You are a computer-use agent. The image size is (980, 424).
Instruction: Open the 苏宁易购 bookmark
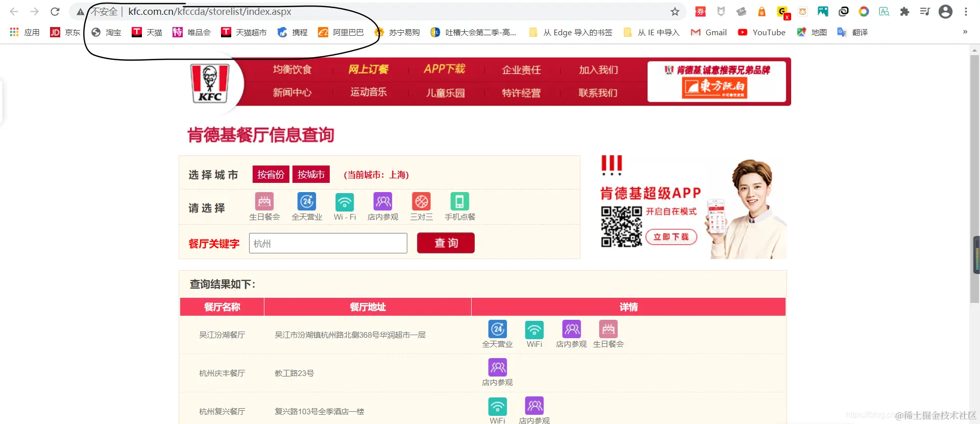pos(397,32)
